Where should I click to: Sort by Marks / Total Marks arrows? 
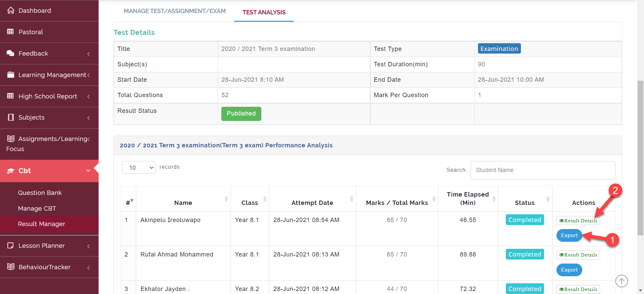[x=434, y=199]
